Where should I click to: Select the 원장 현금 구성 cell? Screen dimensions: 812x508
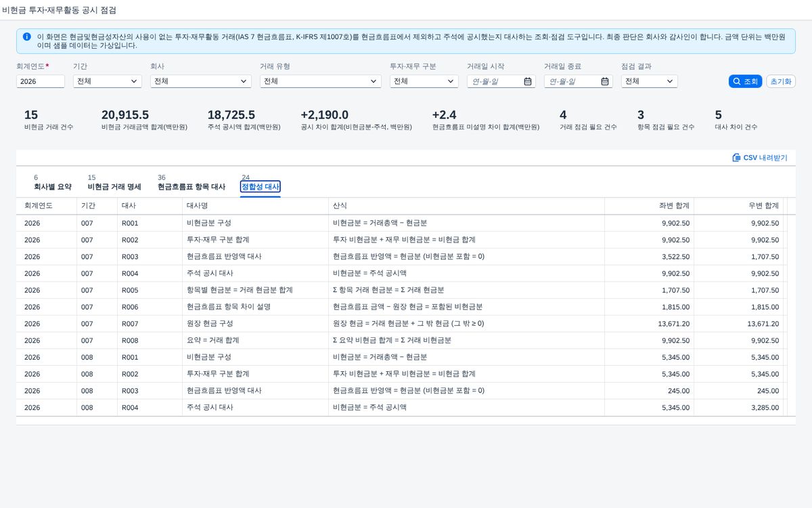(x=255, y=324)
